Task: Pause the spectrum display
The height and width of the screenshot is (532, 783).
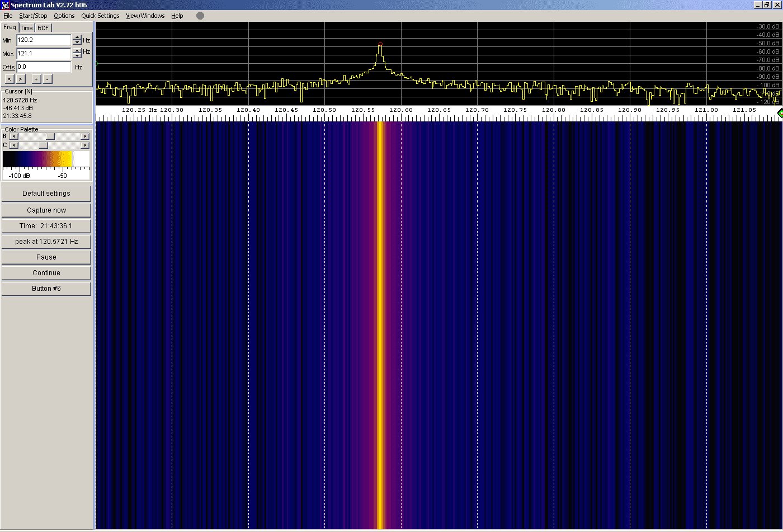Action: [46, 257]
